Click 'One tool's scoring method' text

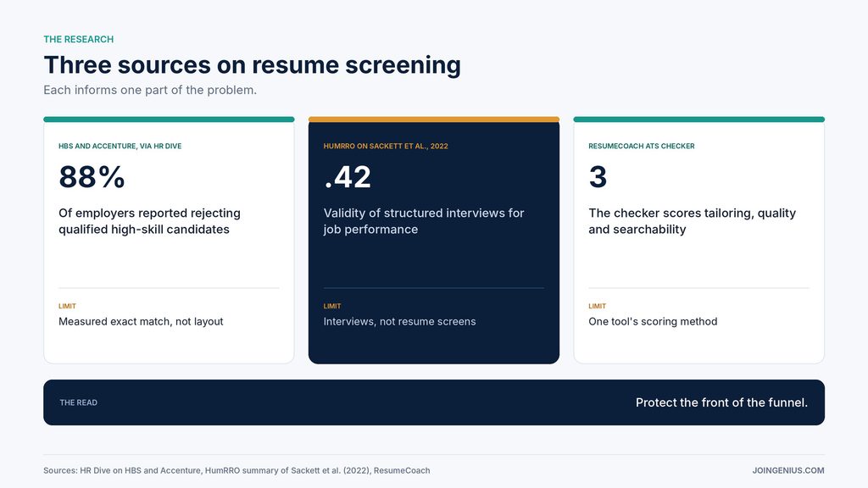tap(653, 321)
